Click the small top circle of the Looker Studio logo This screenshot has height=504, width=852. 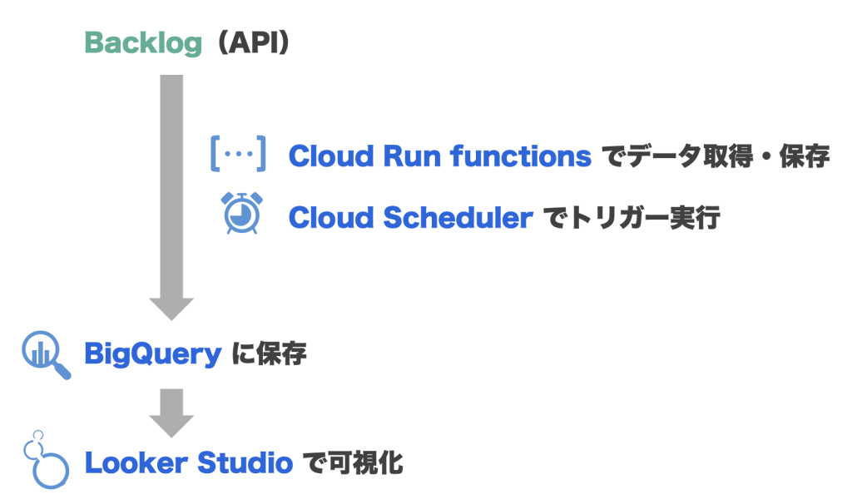click(34, 437)
